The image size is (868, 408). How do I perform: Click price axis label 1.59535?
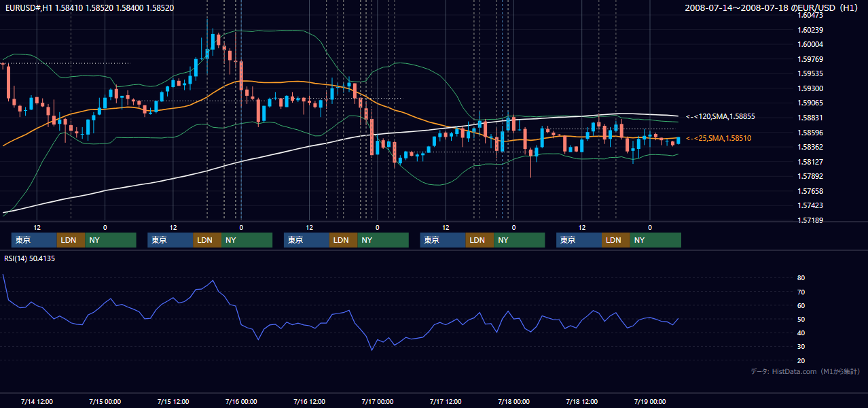coord(810,73)
